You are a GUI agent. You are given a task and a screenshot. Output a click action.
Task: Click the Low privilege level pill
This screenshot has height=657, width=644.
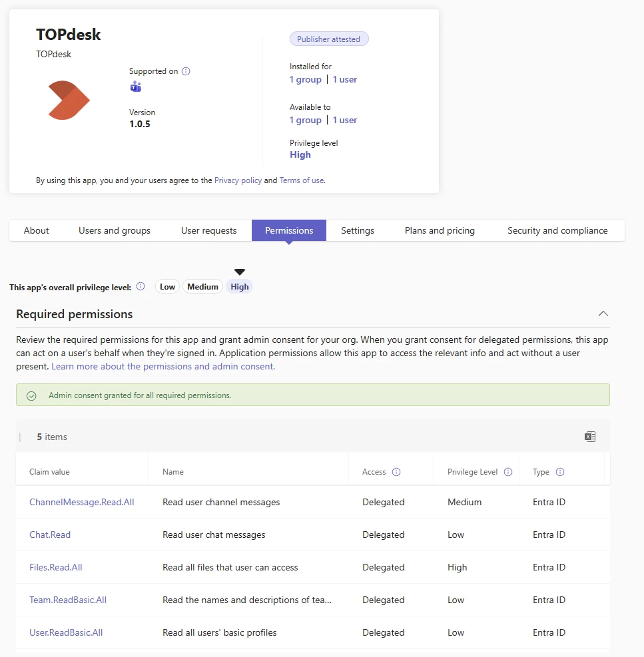pos(167,287)
